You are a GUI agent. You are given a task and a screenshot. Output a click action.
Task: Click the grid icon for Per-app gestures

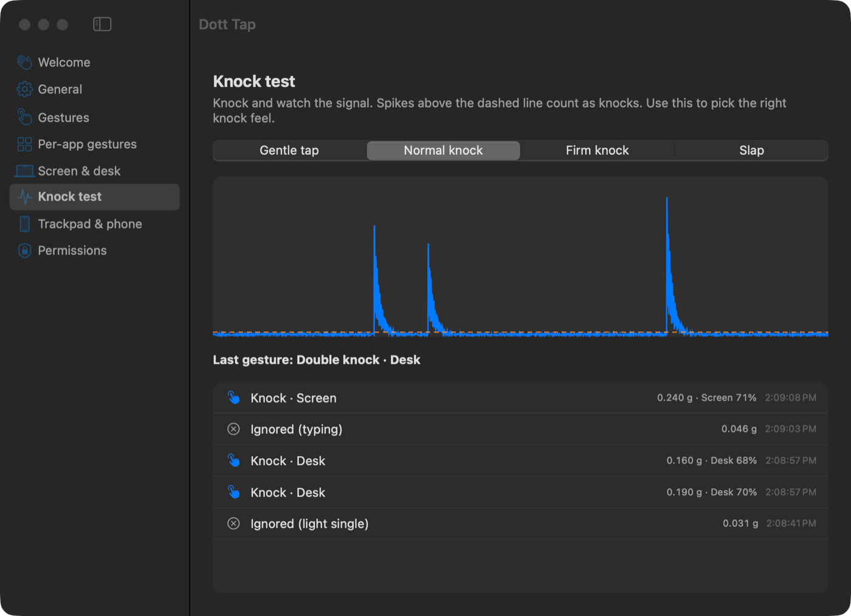coord(24,144)
